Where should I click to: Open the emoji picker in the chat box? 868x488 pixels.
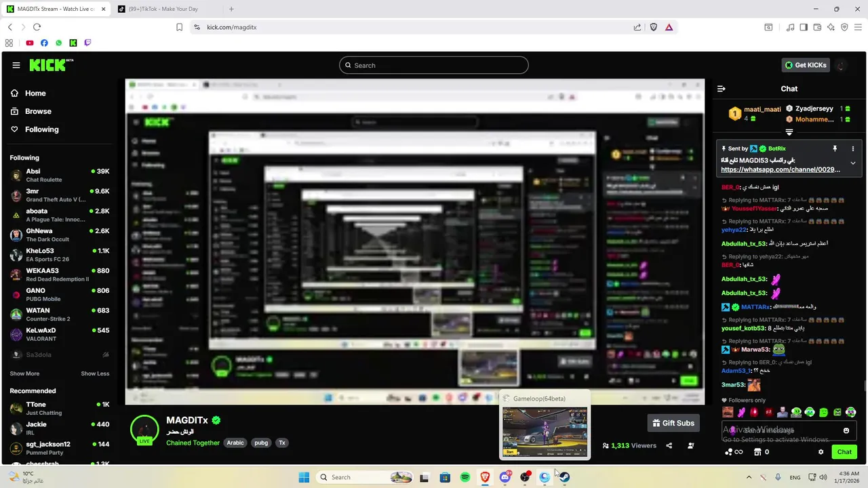coord(846,430)
